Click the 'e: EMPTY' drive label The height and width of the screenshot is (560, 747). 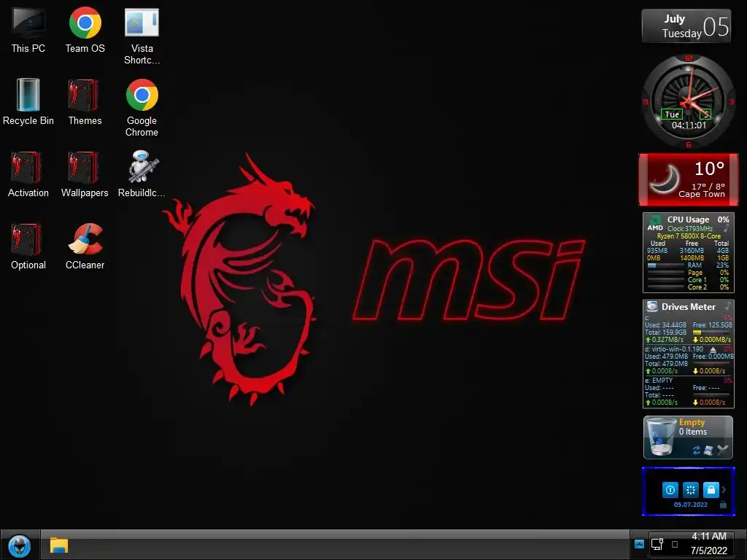click(659, 381)
